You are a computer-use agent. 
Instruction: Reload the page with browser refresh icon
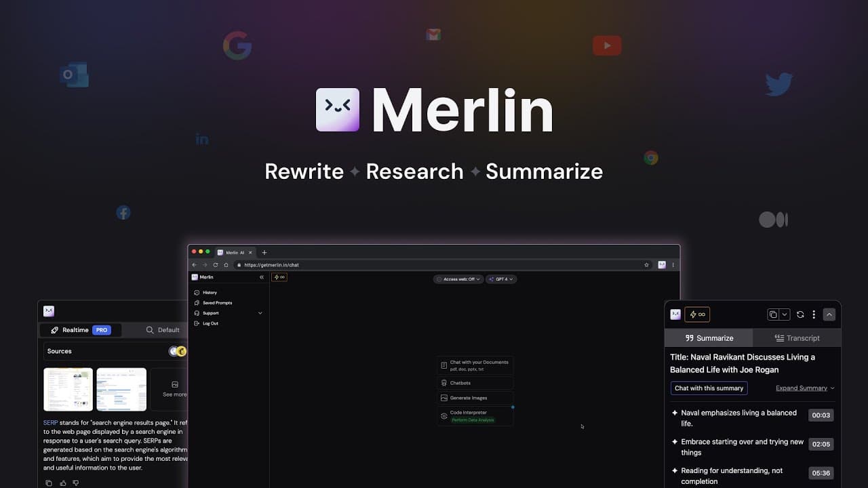pos(216,265)
